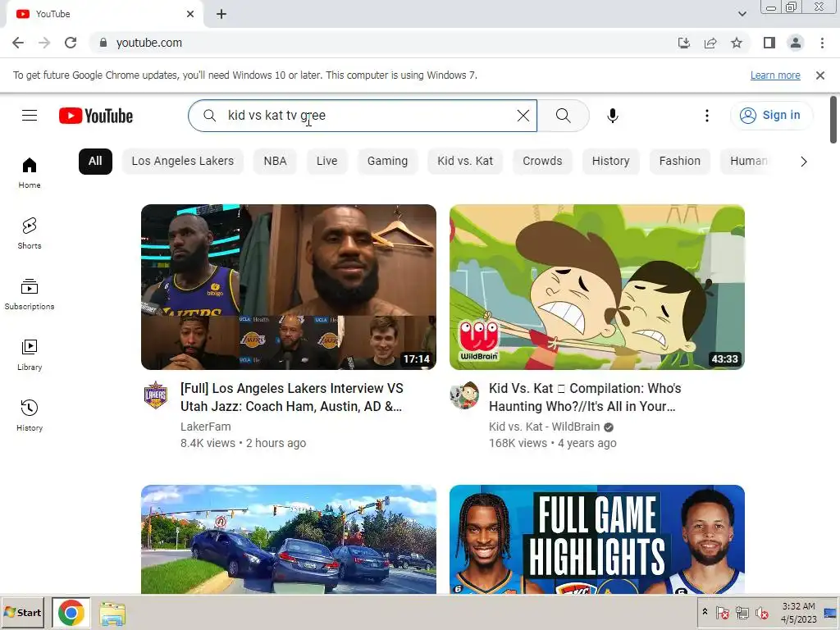Click the taskbar clock showing 3:32 AM
840x630 pixels.
pos(798,613)
